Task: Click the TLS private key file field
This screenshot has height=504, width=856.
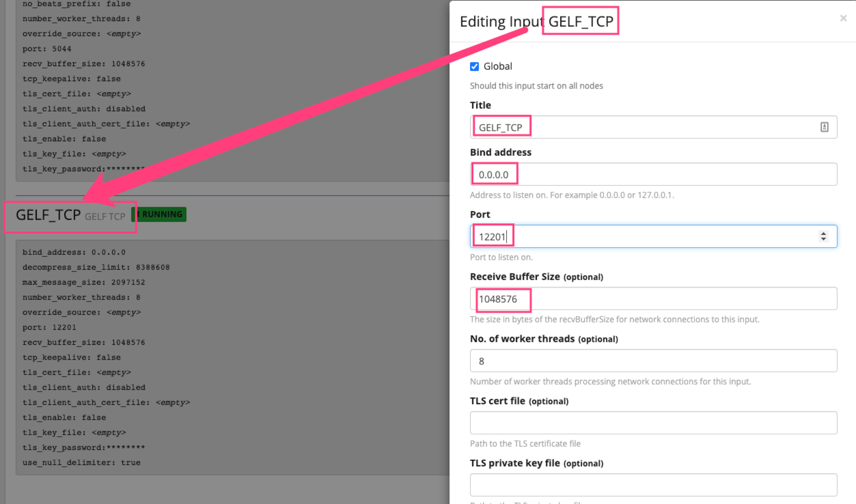Action: (x=653, y=485)
